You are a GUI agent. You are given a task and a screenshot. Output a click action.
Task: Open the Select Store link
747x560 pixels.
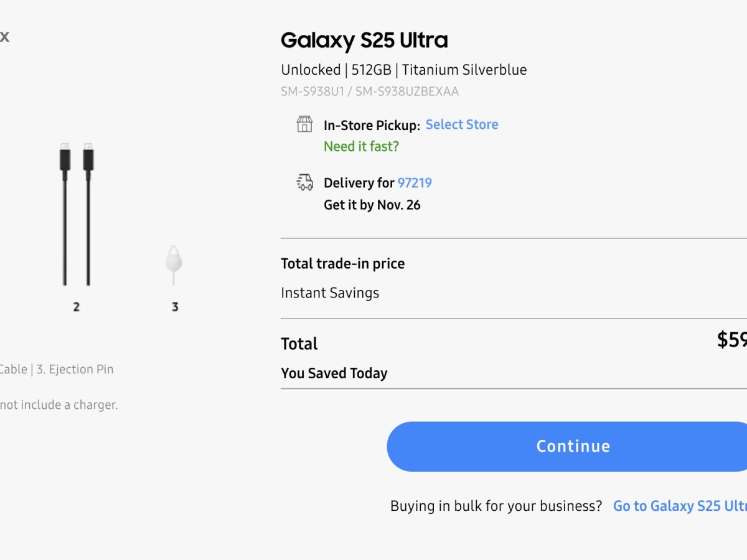[461, 124]
